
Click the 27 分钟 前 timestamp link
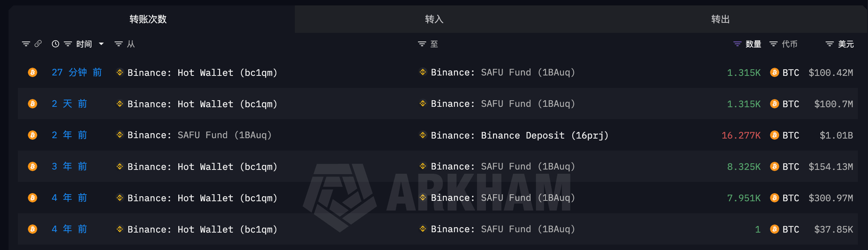tap(77, 72)
